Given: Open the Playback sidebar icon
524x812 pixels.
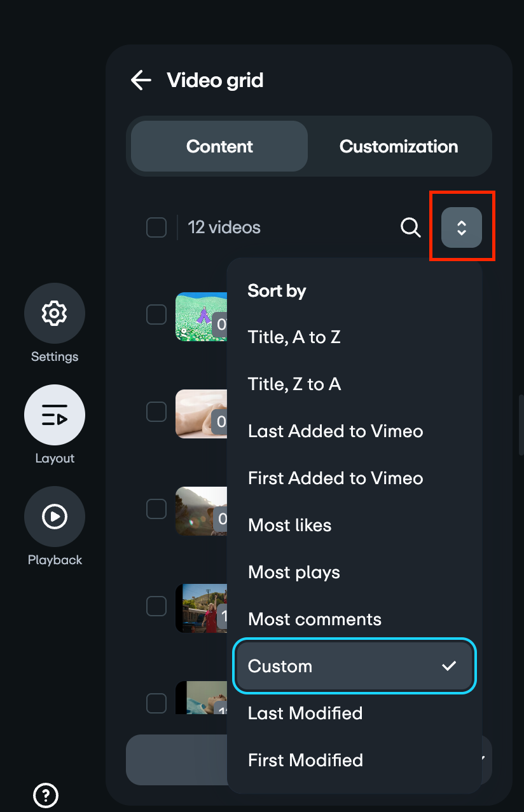Looking at the screenshot, I should (x=55, y=517).
